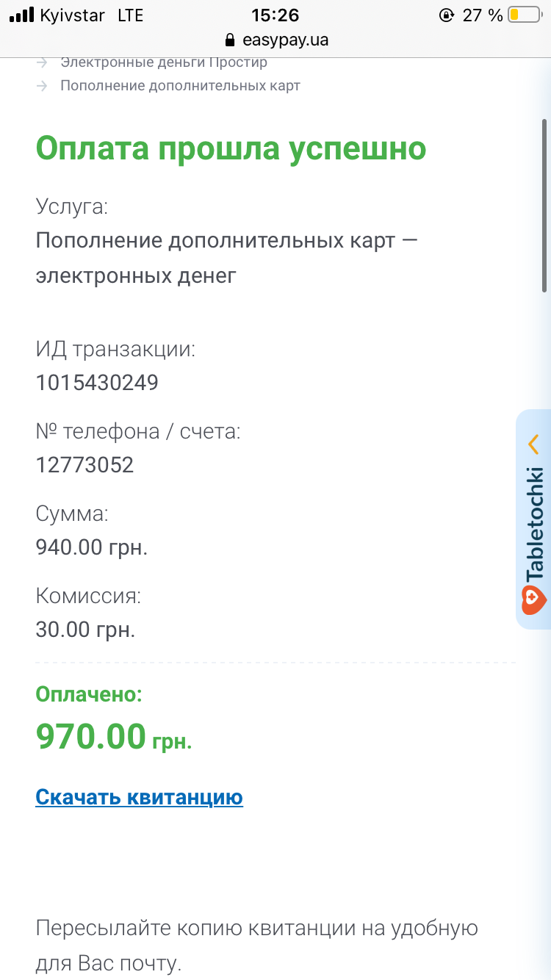The height and width of the screenshot is (980, 551).
Task: Tap the Tabletochki vertical label
Action: click(535, 523)
